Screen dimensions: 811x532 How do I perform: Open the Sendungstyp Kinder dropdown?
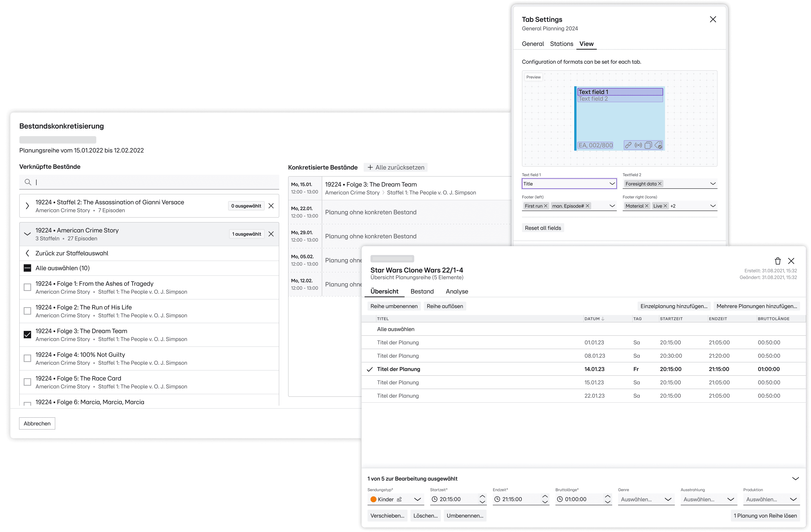[396, 499]
